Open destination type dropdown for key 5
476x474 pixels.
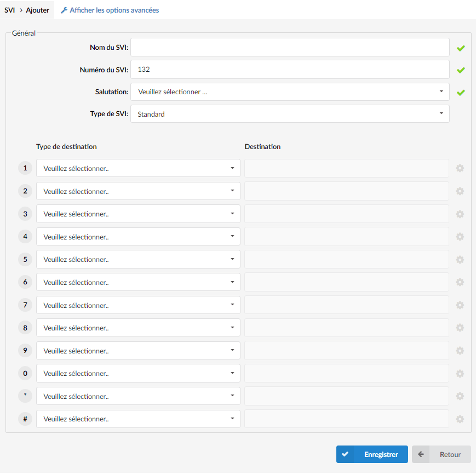[x=138, y=259]
